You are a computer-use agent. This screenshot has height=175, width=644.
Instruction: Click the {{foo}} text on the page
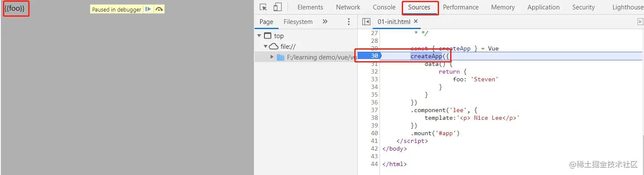click(15, 9)
